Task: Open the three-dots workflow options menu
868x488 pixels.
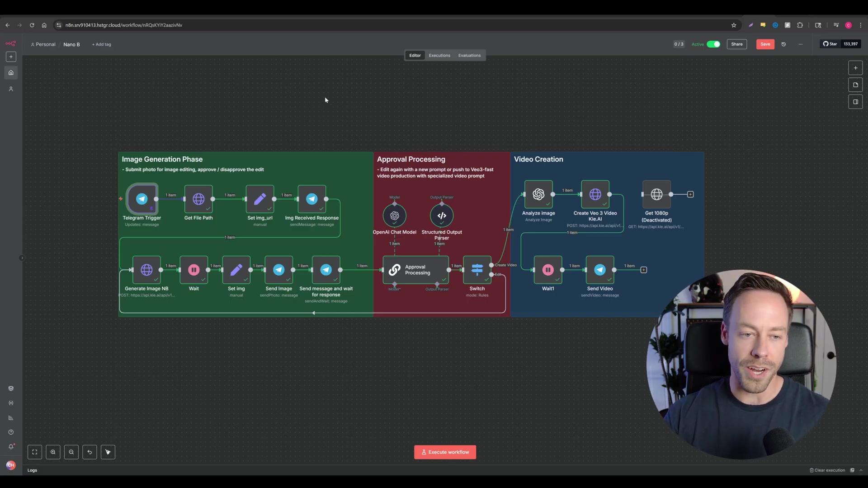Action: (801, 44)
